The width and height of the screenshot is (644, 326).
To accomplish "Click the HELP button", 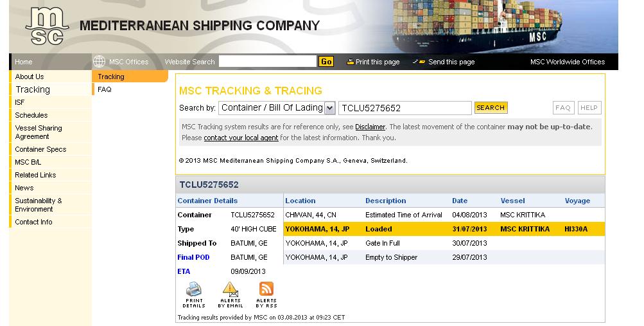I will click(x=589, y=108).
